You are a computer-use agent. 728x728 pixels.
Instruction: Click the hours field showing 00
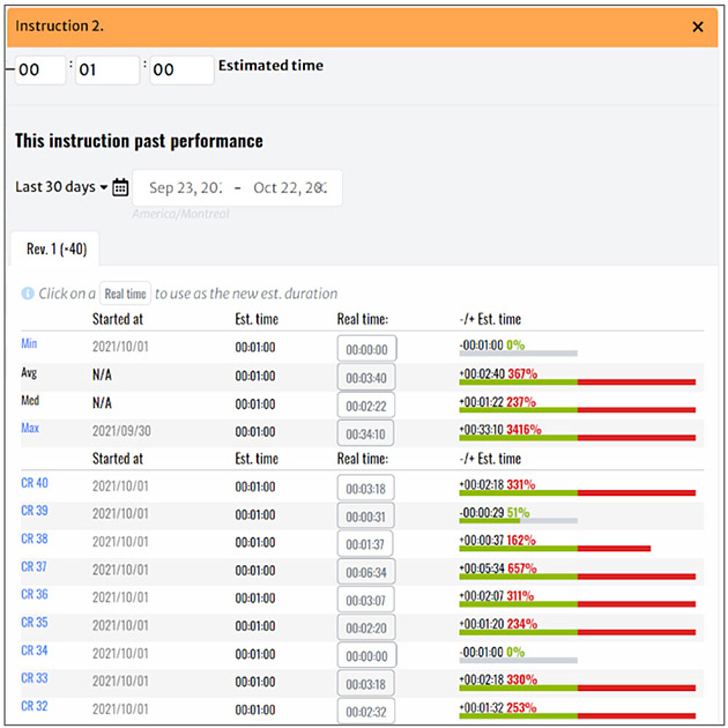(40, 70)
